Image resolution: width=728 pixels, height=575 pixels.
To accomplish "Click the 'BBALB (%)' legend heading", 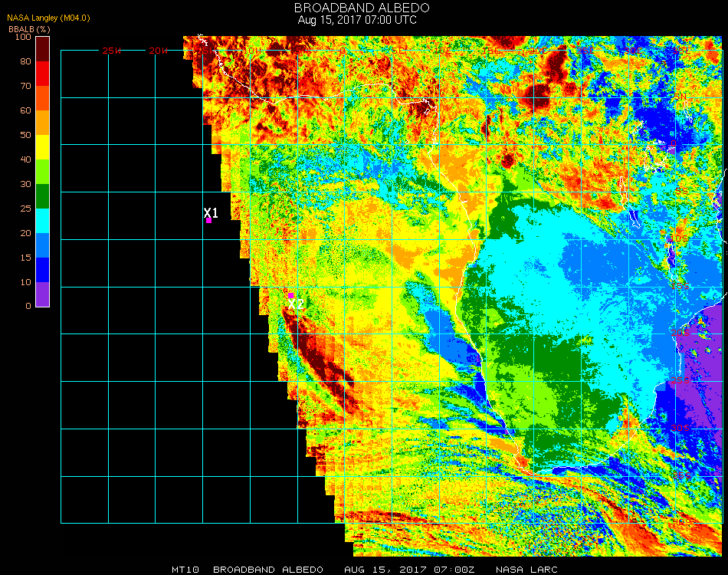I will coord(29,29).
